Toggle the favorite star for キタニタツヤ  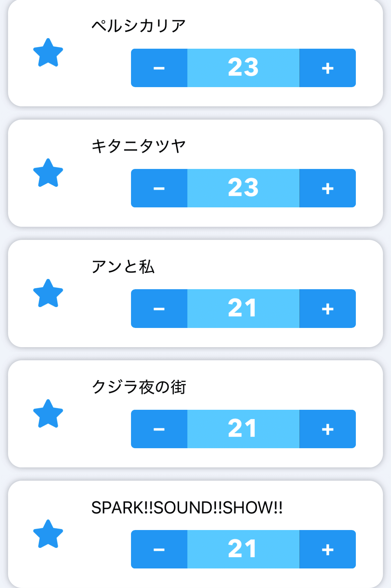coord(48,173)
